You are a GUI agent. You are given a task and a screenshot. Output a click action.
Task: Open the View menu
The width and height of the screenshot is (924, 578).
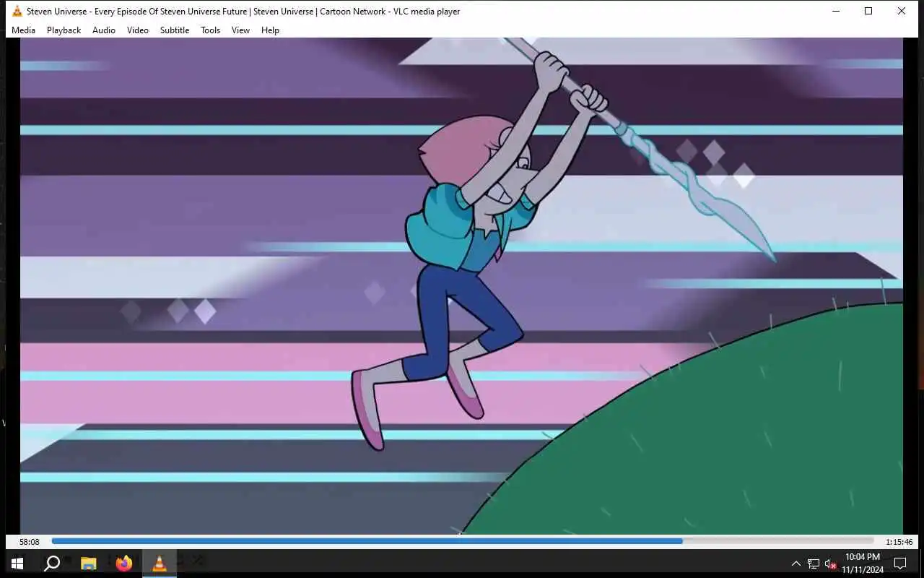(240, 30)
